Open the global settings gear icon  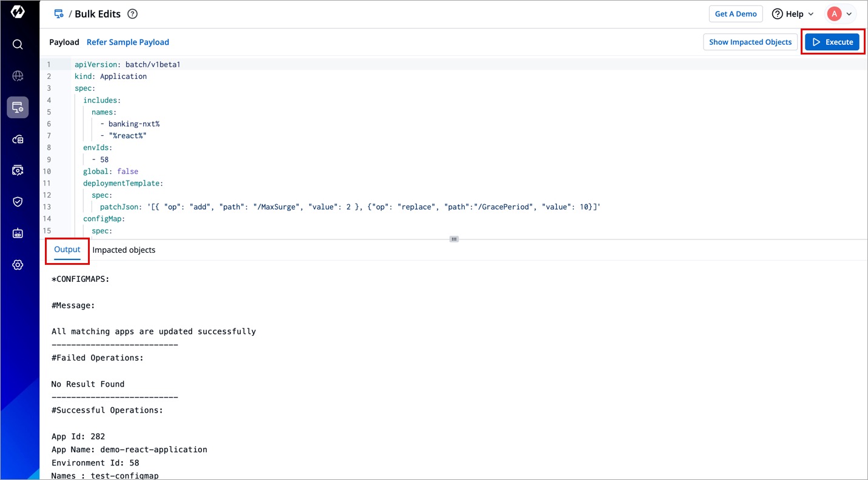[18, 265]
